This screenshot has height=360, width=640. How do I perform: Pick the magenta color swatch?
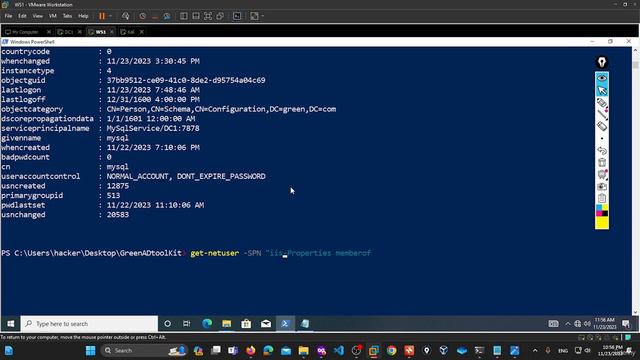[599, 213]
